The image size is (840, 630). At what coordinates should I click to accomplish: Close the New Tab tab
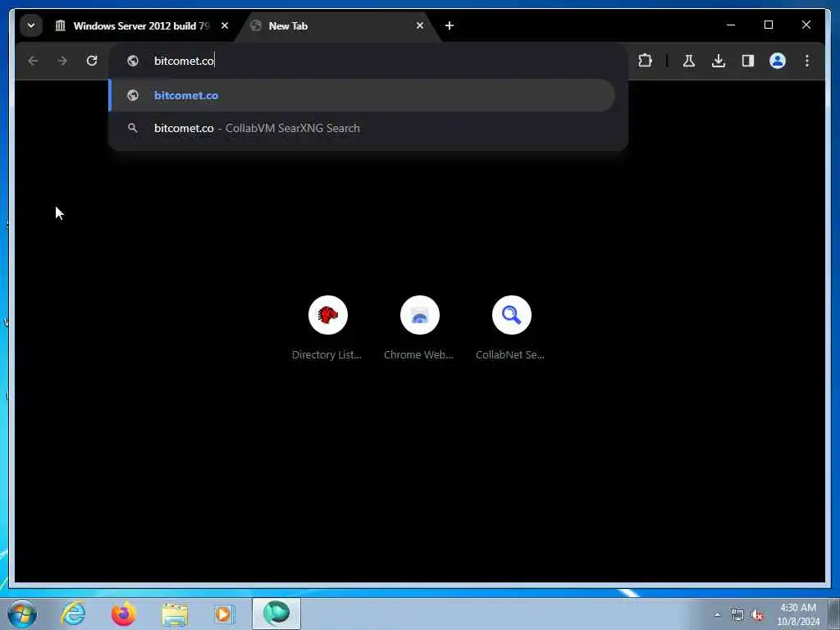pos(419,25)
